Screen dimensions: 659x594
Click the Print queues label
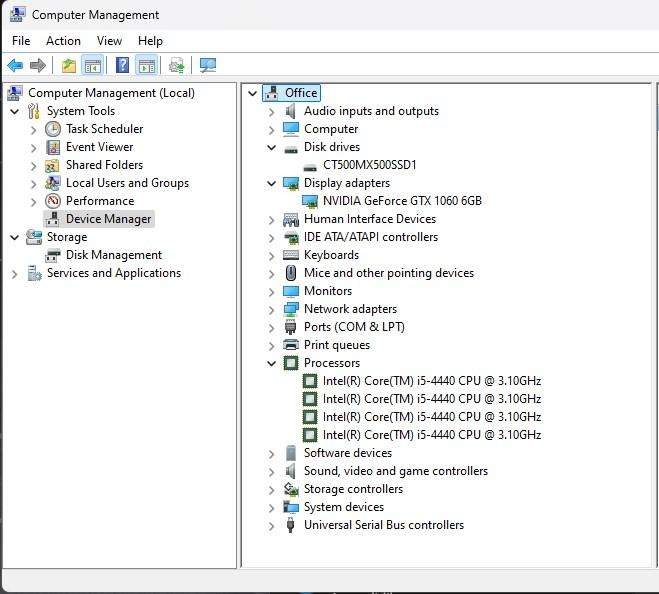[337, 345]
